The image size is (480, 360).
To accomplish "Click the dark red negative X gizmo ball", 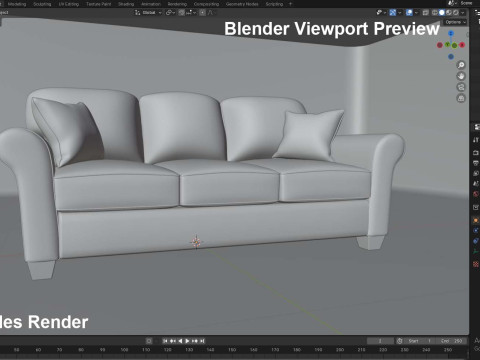I will tap(440, 45).
